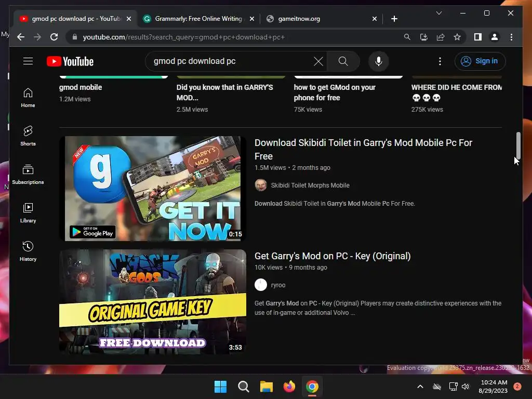Open the 'gmod mobile' short
The image size is (532, 399).
(x=81, y=87)
